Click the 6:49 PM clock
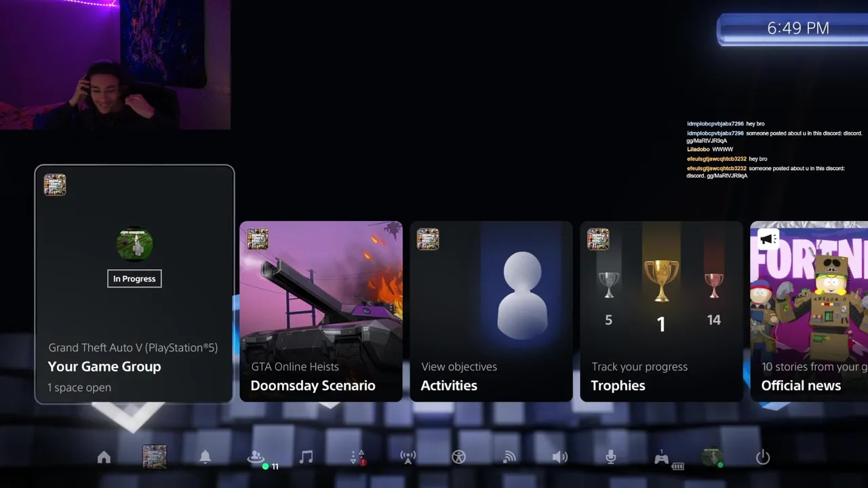The height and width of the screenshot is (488, 868). pyautogui.click(x=797, y=28)
